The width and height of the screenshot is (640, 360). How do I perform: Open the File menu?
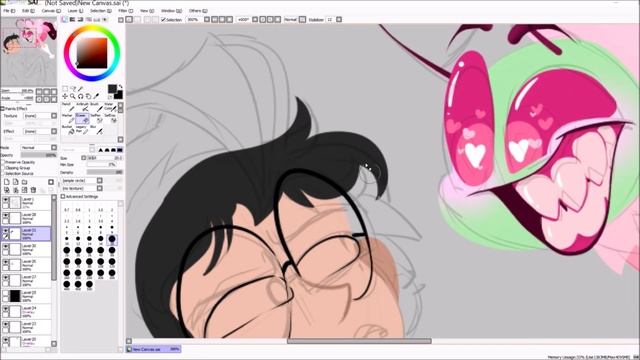coord(8,11)
